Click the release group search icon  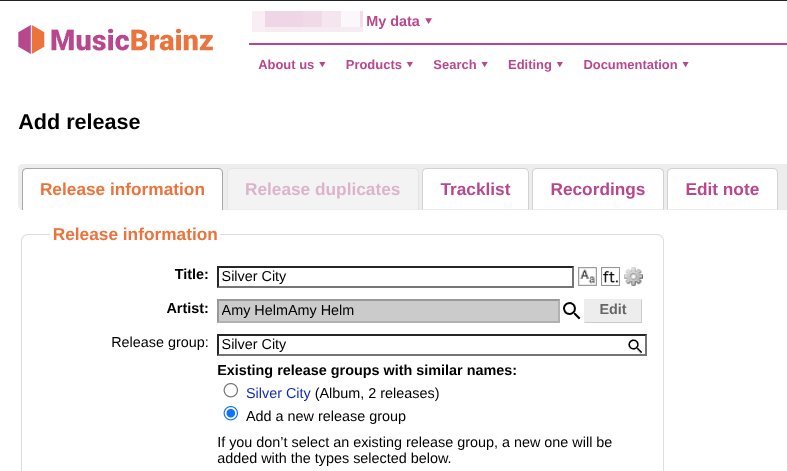[635, 346]
